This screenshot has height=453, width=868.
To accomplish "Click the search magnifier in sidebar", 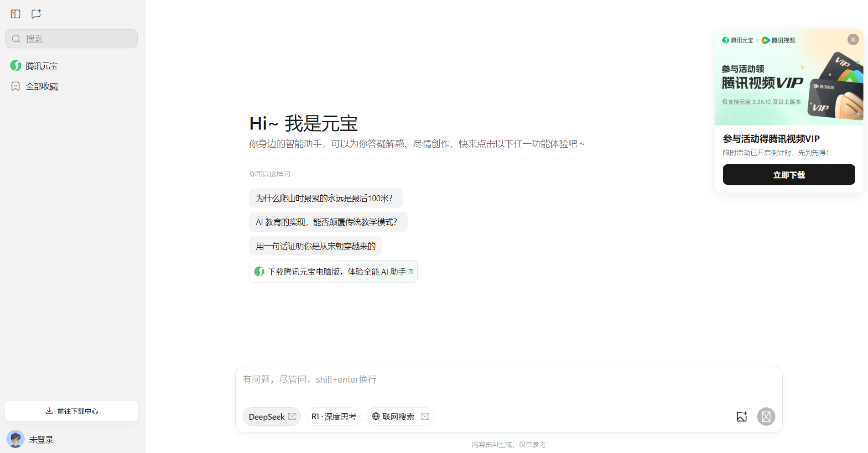I will click(x=16, y=39).
